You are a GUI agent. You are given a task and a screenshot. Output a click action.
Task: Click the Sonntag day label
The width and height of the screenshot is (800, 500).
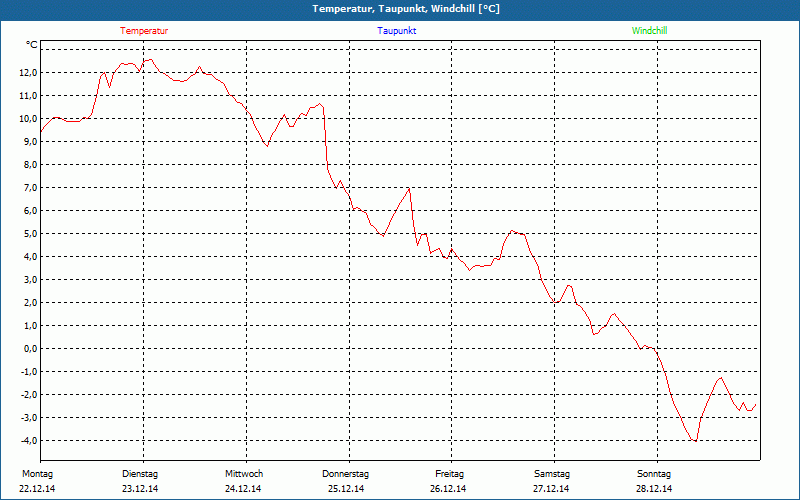point(654,474)
